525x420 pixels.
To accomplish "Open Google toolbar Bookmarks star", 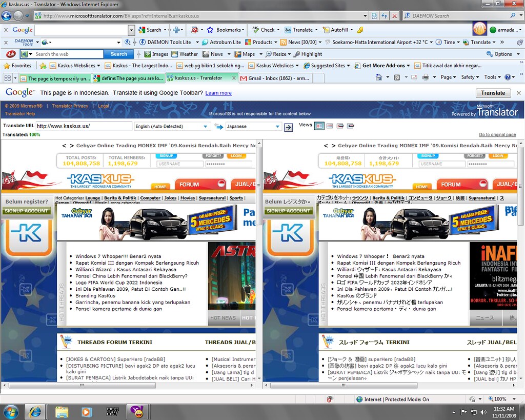I will tap(210, 30).
